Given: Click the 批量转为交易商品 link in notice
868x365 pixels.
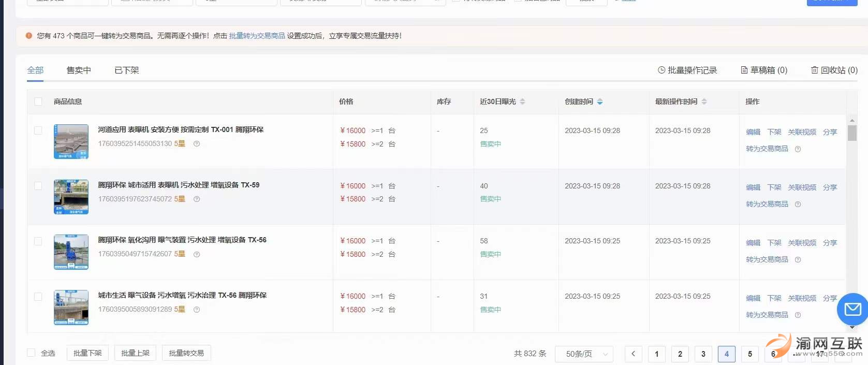Looking at the screenshot, I should (257, 36).
